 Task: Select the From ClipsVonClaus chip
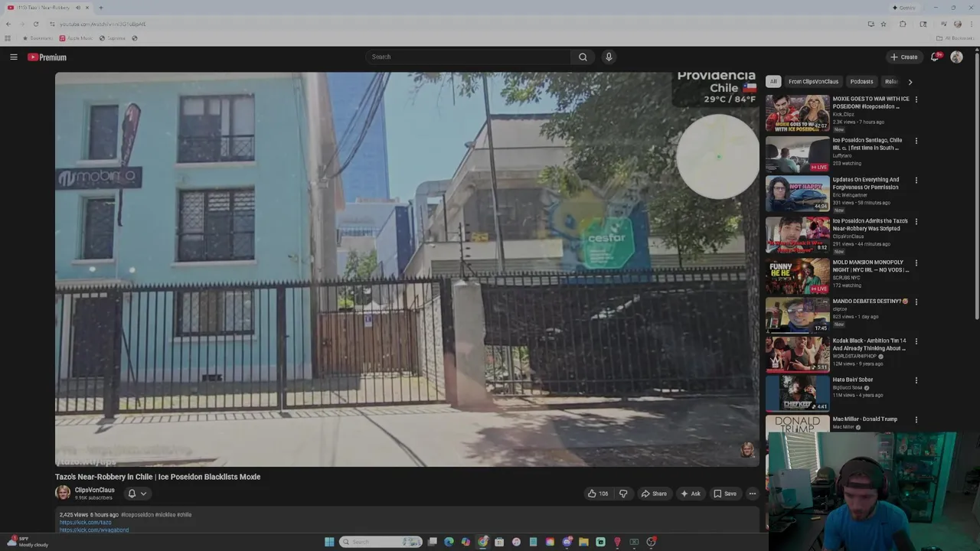(x=813, y=81)
